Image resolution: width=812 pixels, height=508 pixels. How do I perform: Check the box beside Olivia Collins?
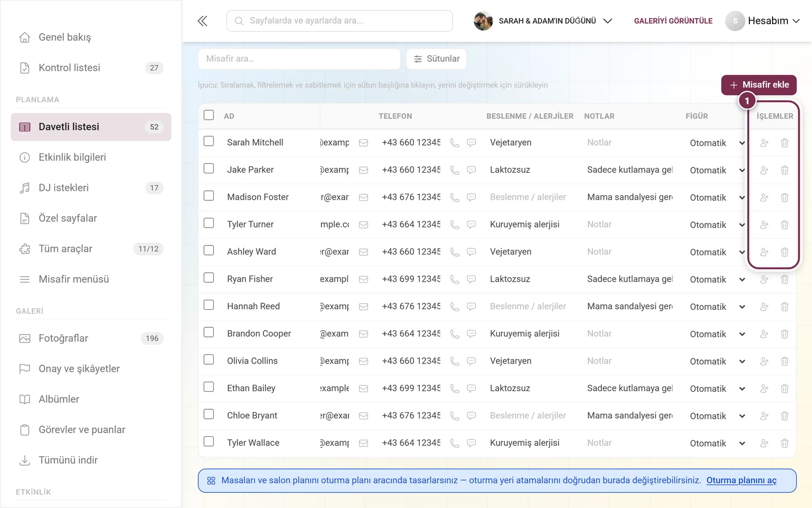tap(209, 360)
